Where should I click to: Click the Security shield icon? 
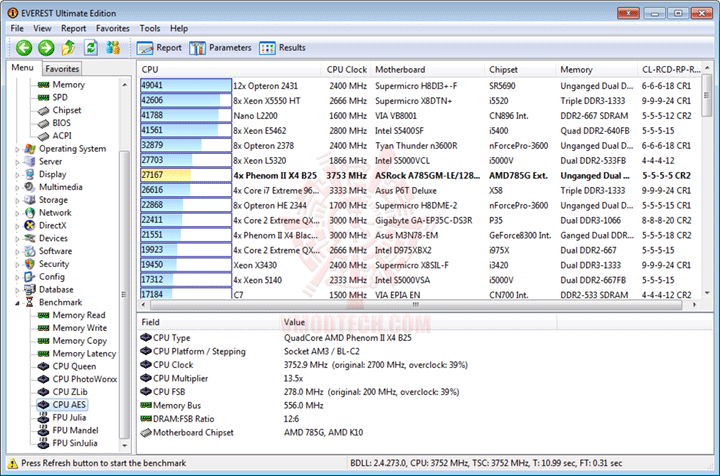pyautogui.click(x=30, y=264)
